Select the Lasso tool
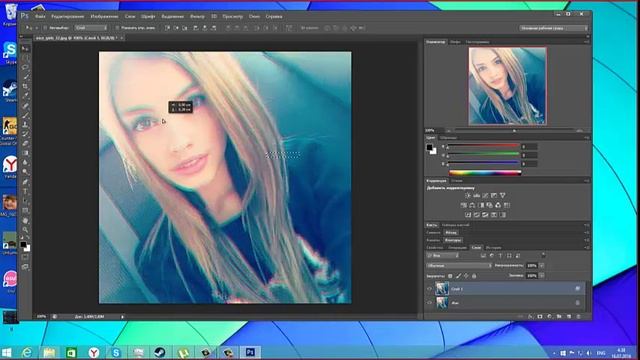 (25, 67)
